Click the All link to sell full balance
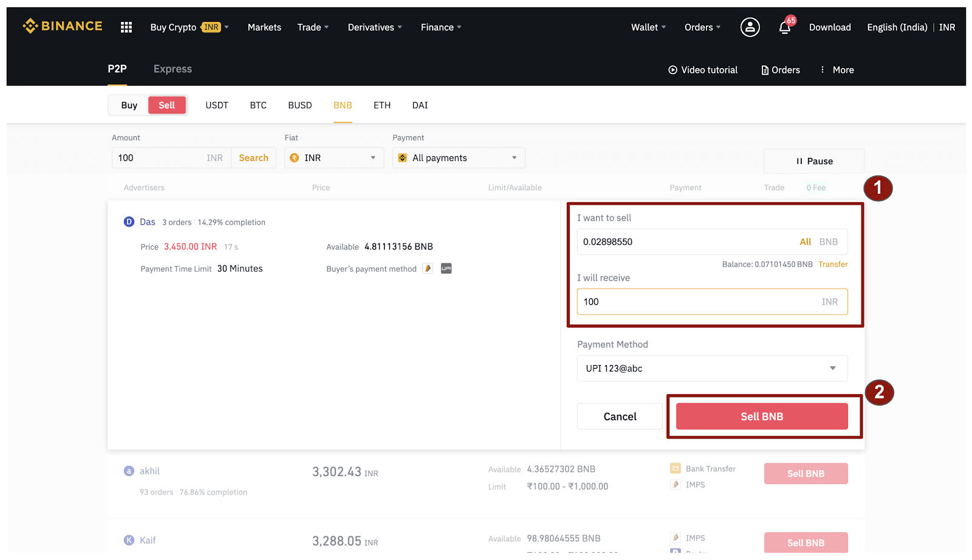Viewport: 972px width, 560px height. 805,242
